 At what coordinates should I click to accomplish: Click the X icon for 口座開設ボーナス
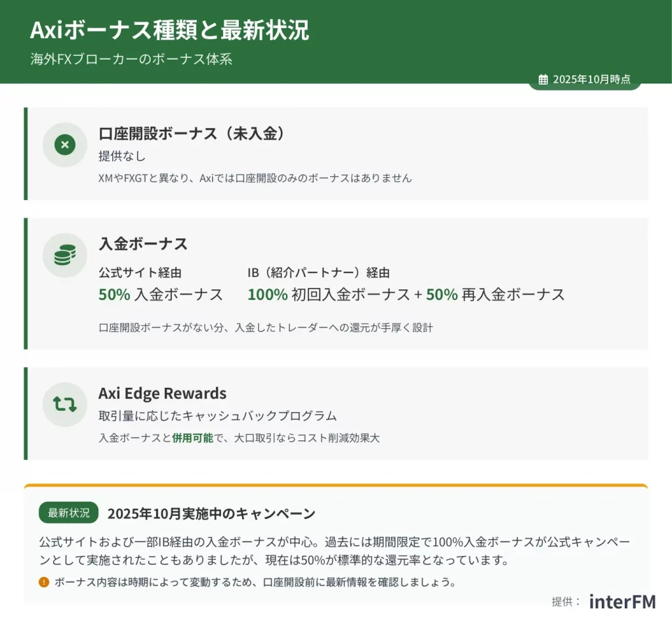pyautogui.click(x=65, y=144)
